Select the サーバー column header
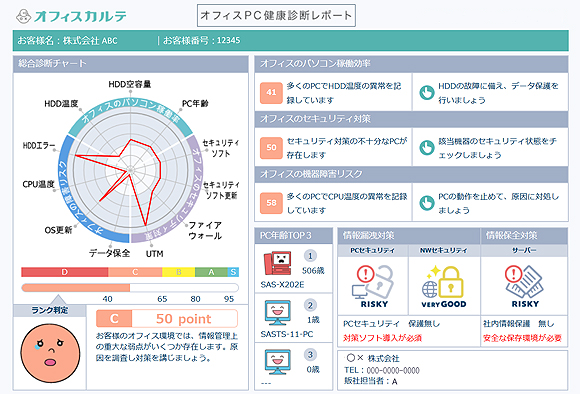 (524, 250)
